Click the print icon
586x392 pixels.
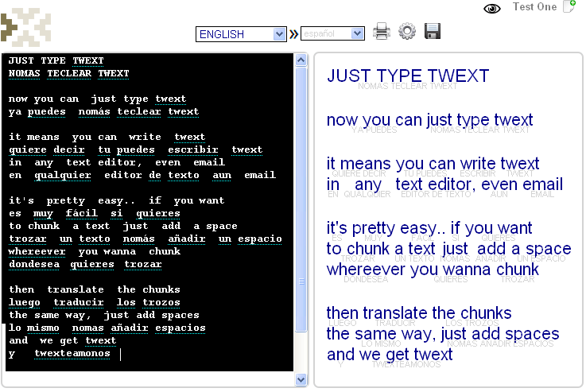click(x=382, y=32)
